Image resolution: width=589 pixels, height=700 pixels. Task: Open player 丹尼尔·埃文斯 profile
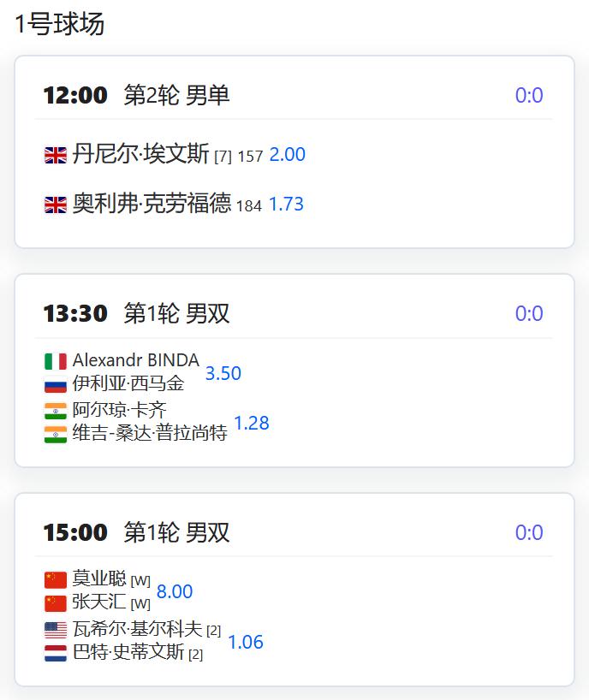pyautogui.click(x=140, y=153)
